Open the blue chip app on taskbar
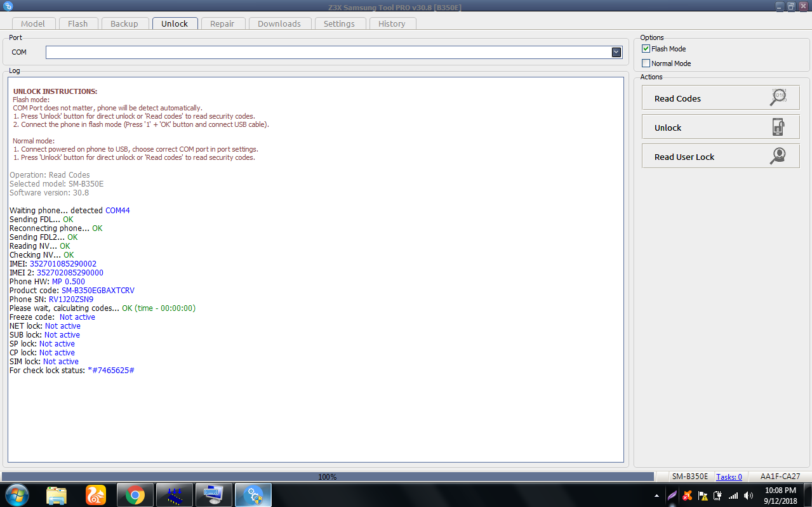This screenshot has width=812, height=507. click(x=175, y=495)
